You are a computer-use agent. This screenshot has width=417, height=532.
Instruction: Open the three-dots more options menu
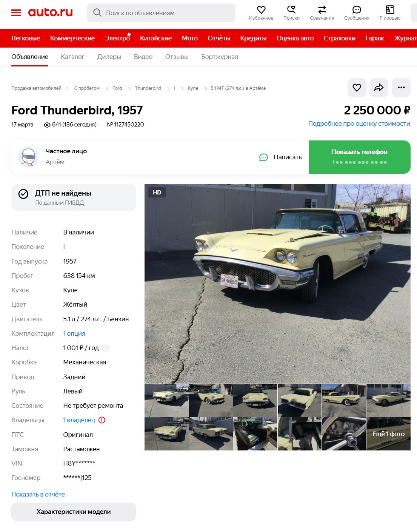401,88
